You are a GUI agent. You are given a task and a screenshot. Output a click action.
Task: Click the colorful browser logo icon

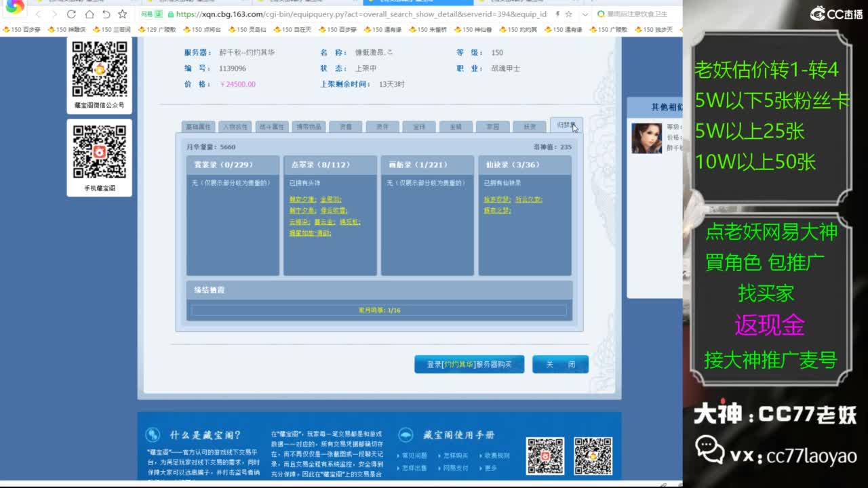(x=15, y=6)
